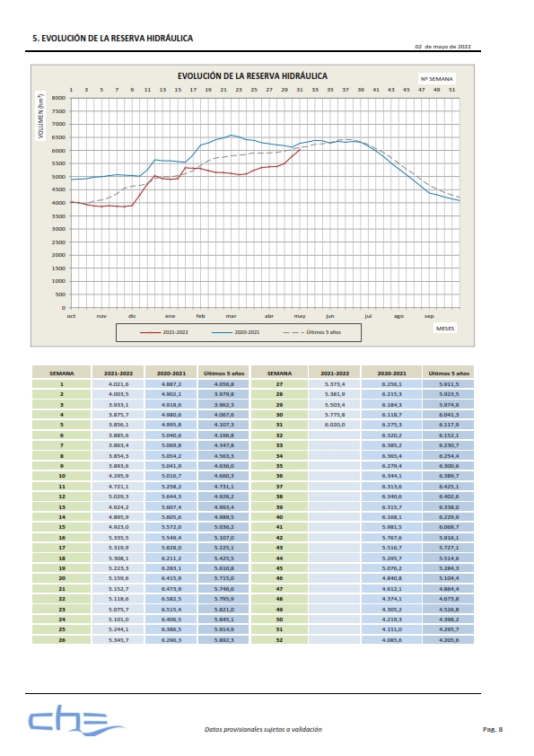Select table cell '6.473,9'

click(x=171, y=589)
